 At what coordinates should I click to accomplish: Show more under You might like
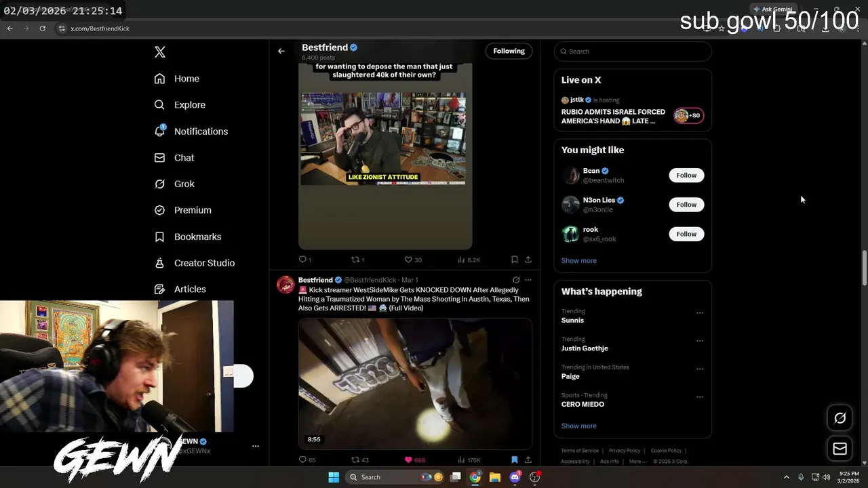578,261
